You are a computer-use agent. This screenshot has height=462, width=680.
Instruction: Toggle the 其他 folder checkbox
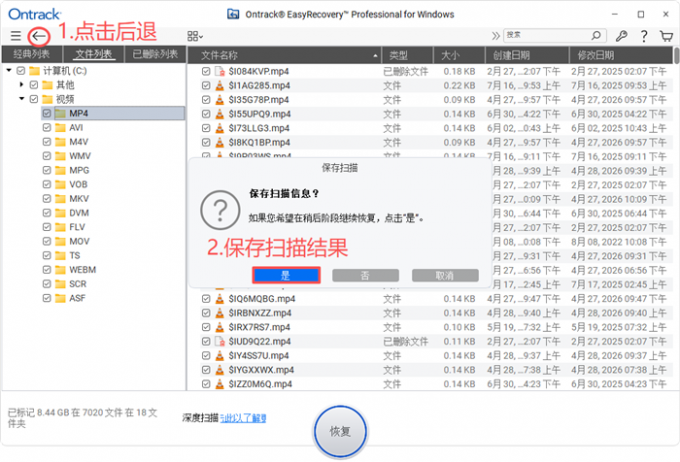point(33,85)
